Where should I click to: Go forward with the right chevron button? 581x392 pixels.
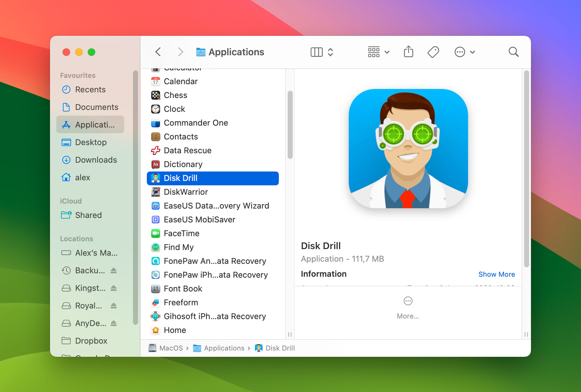pyautogui.click(x=180, y=52)
